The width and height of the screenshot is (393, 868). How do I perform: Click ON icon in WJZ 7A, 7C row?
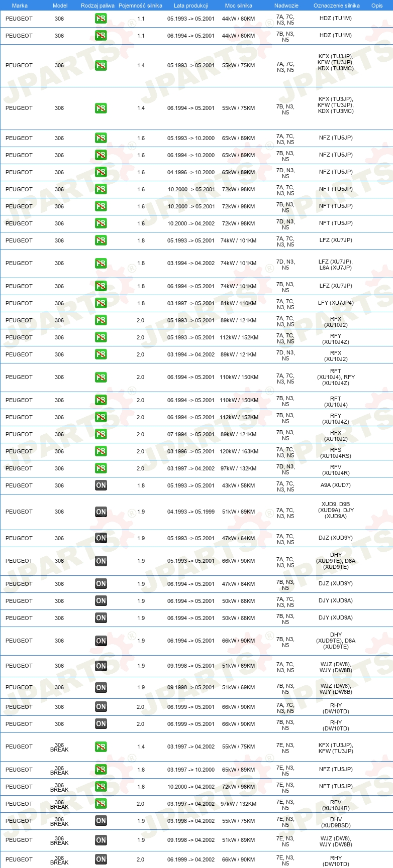[x=101, y=666]
